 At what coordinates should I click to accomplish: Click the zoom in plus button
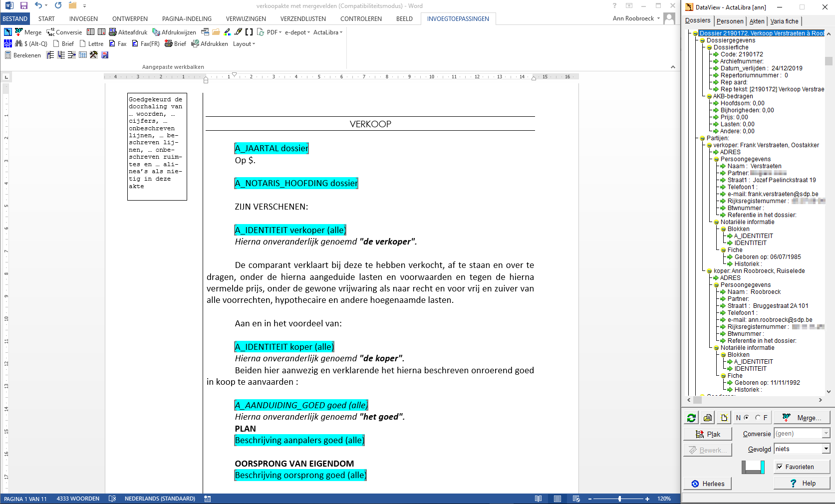647,499
